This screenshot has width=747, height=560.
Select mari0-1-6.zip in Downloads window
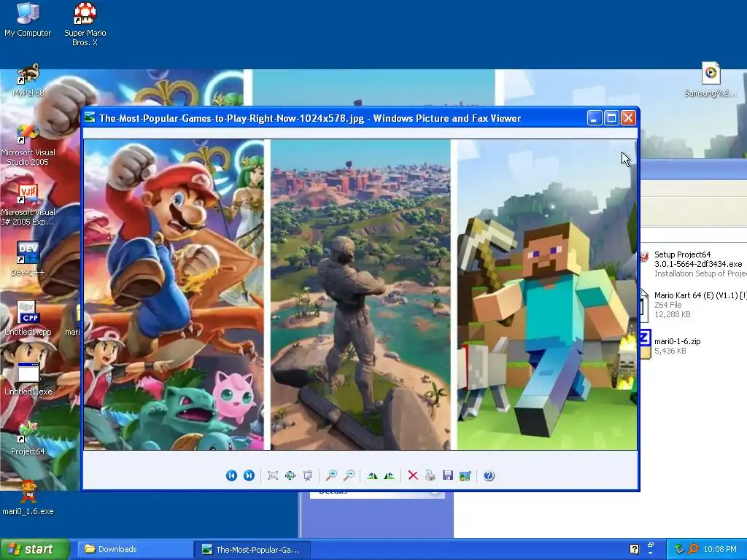pos(672,345)
